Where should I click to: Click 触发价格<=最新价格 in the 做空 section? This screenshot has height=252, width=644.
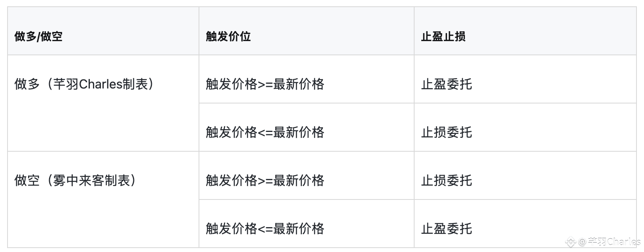[265, 229]
